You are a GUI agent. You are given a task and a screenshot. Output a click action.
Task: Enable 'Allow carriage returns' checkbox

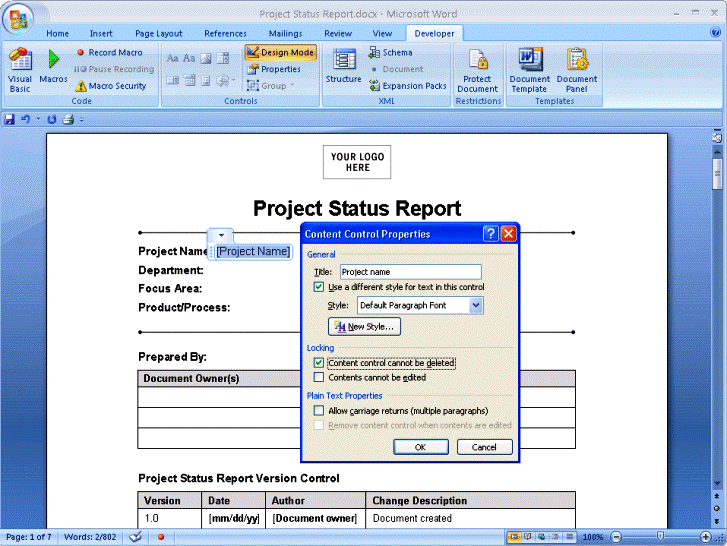[319, 411]
